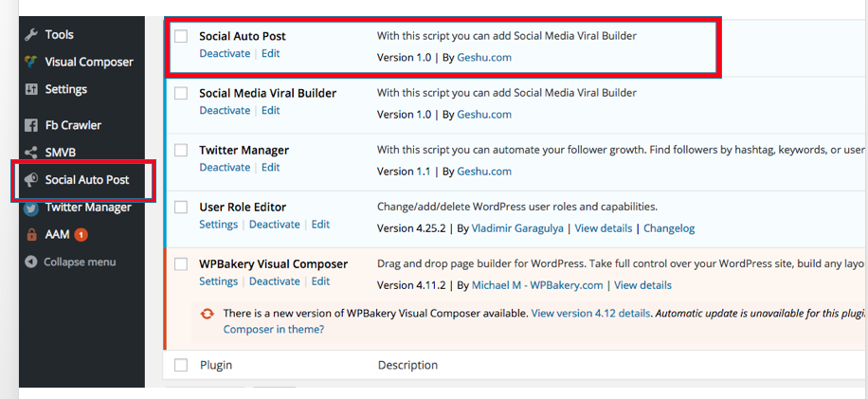The height and width of the screenshot is (399, 868).
Task: Click the Settings sidebar icon
Action: click(31, 90)
